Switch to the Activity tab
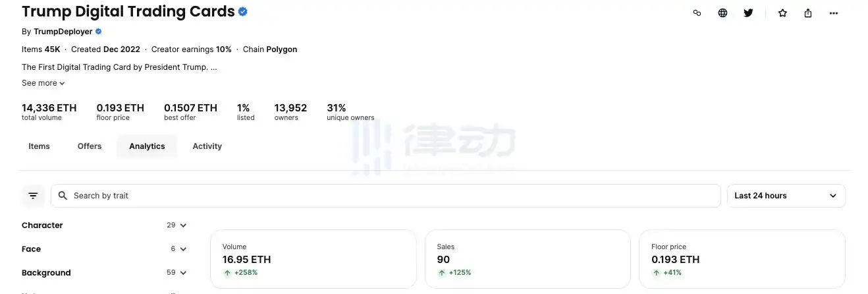This screenshot has width=868, height=294. click(207, 146)
